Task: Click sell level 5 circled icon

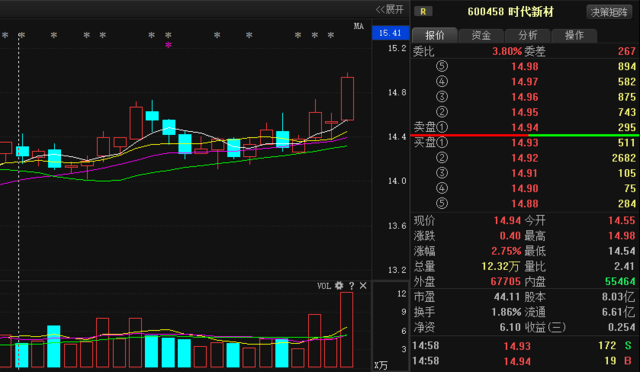Action: tap(442, 66)
